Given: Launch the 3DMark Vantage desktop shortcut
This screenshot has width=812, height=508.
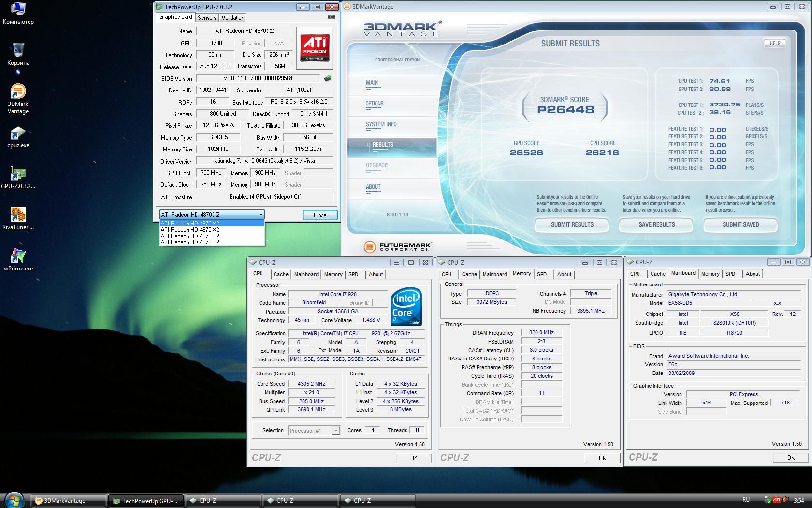Looking at the screenshot, I should coord(18,99).
